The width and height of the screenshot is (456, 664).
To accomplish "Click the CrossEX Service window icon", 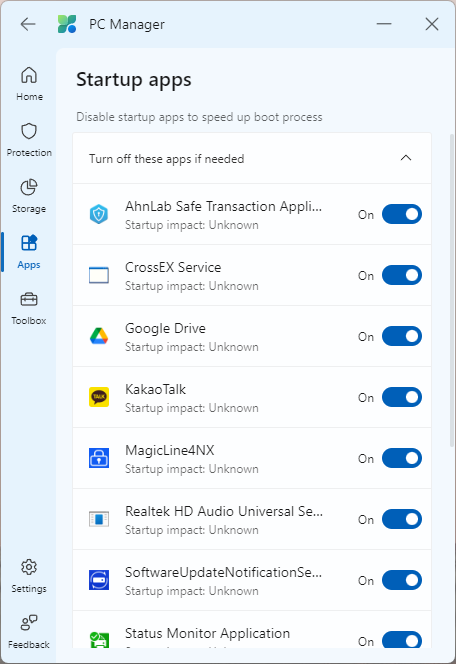I will pos(99,275).
